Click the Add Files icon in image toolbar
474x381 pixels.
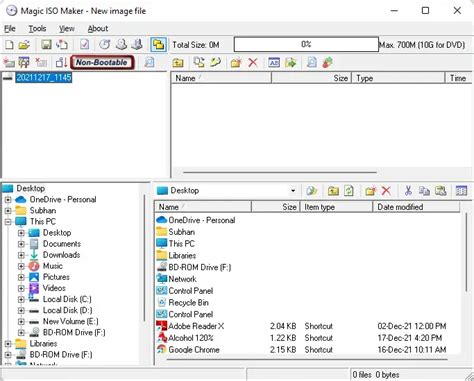coord(199,62)
